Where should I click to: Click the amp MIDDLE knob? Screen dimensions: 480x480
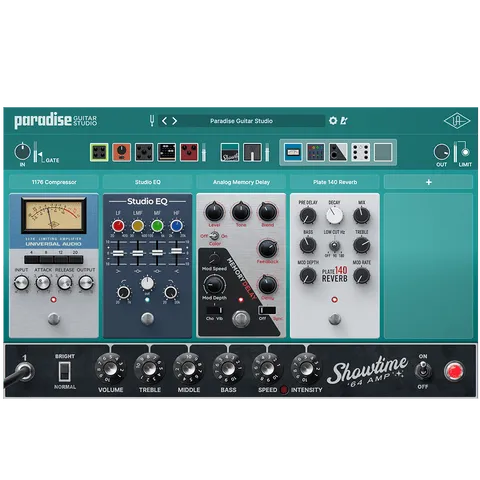pos(189,369)
